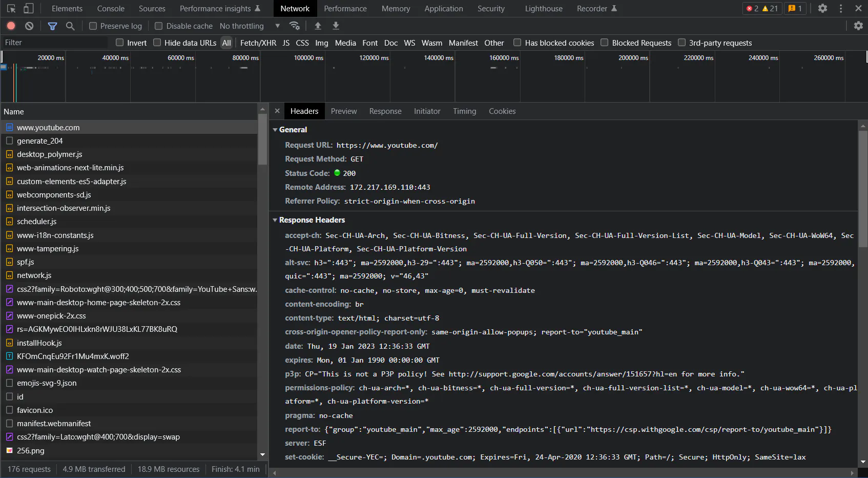Collapse the General headers section
This screenshot has width=868, height=478.
(x=275, y=130)
